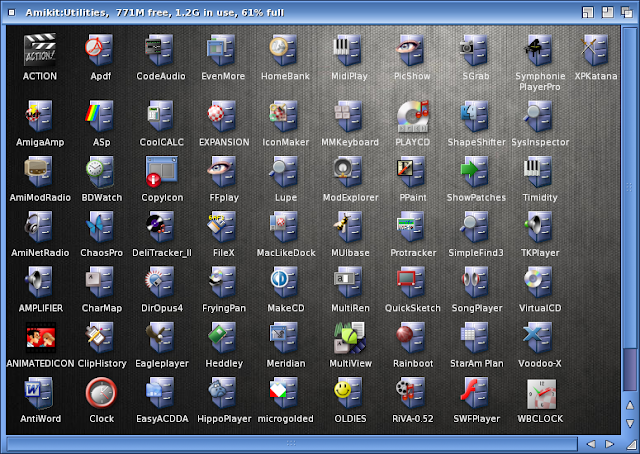Select the AMPLIFIER speaker icon
Screen dimensions: 640x454
click(x=40, y=283)
